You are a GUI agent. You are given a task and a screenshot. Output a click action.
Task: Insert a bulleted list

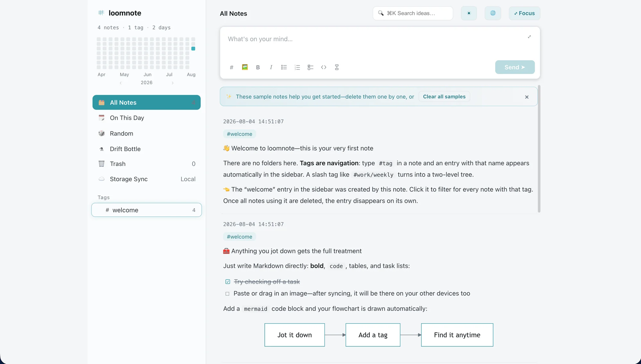(x=284, y=67)
